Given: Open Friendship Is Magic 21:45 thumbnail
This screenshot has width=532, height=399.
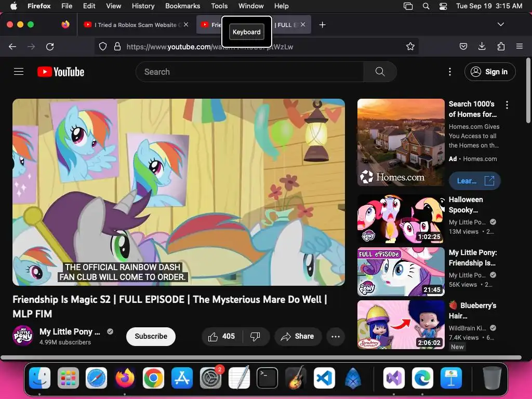Looking at the screenshot, I should 401,272.
